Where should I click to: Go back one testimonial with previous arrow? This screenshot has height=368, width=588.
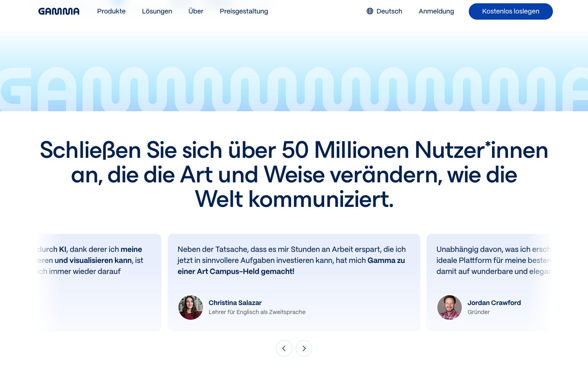click(x=284, y=348)
